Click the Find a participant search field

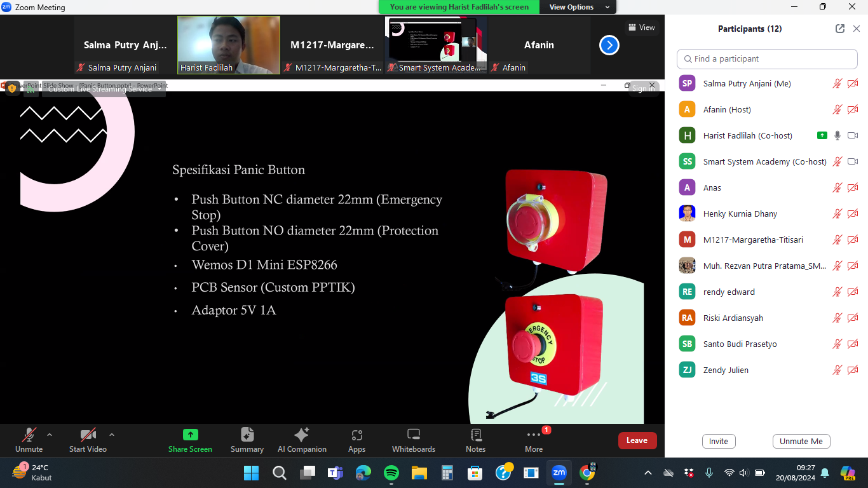tap(767, 58)
